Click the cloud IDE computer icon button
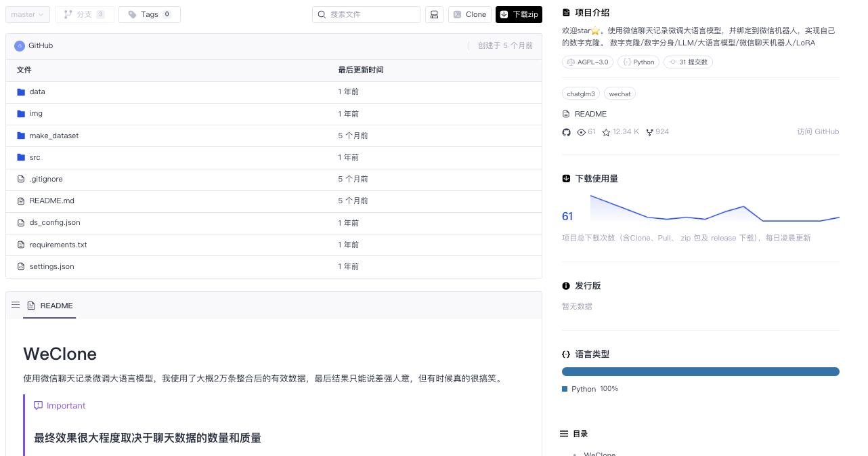This screenshot has width=868, height=456. (x=434, y=14)
